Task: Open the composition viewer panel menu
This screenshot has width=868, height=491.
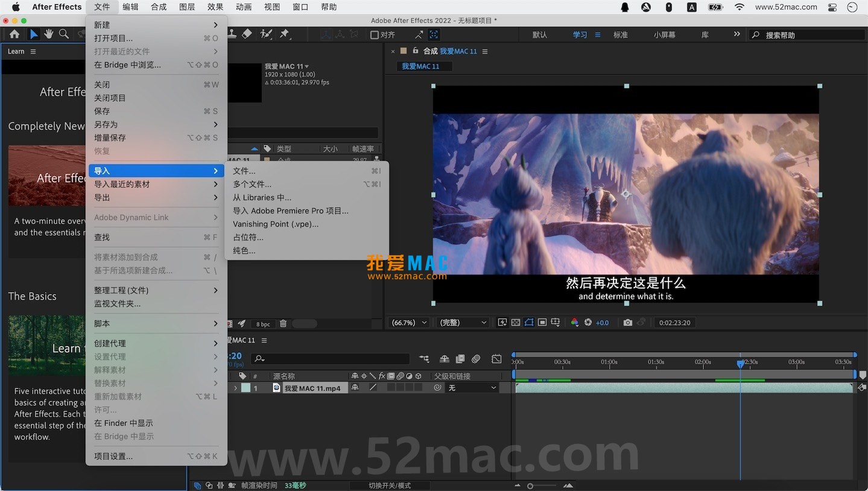Action: tap(485, 51)
